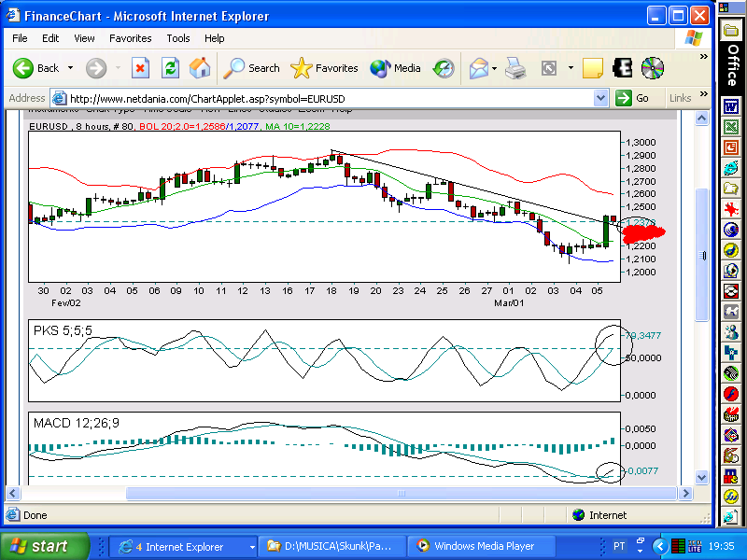747x560 pixels.
Task: Go to the Home page via the house icon
Action: tap(200, 68)
